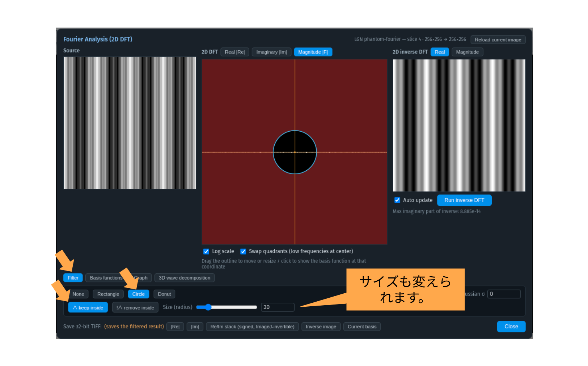Toggle the Swap quadrants checkbox
The height and width of the screenshot is (366, 588).
243,251
